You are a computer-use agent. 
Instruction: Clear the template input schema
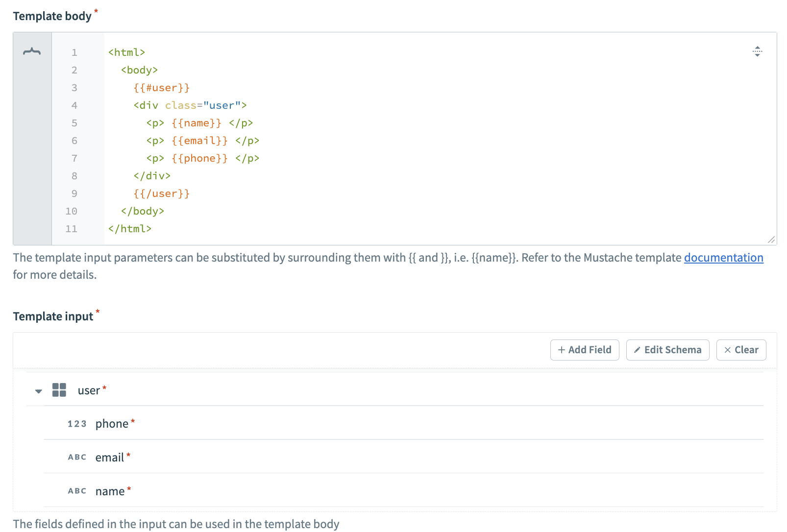tap(741, 350)
